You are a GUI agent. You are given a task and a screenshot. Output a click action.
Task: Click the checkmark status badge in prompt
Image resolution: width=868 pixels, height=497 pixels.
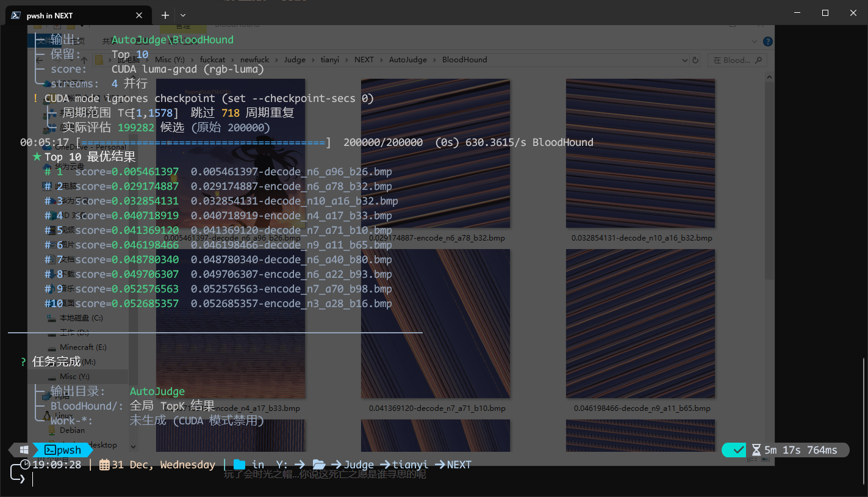pos(738,450)
